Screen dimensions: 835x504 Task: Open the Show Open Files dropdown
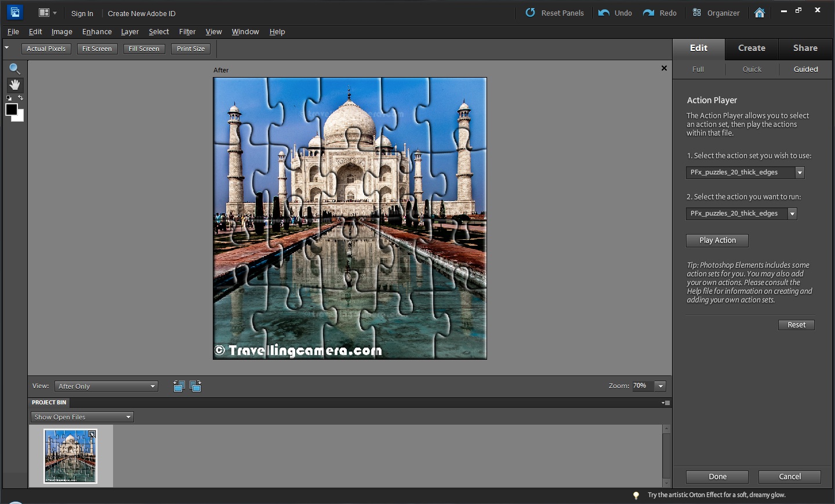(82, 417)
